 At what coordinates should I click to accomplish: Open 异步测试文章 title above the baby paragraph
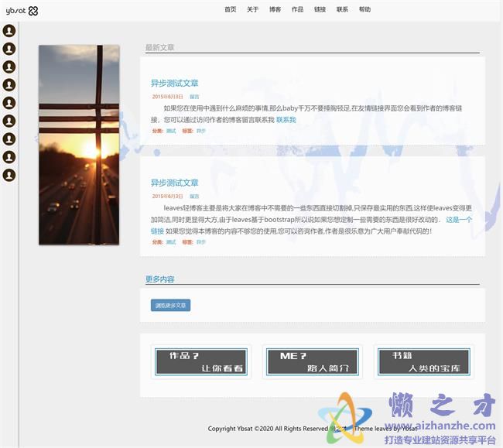(x=175, y=84)
